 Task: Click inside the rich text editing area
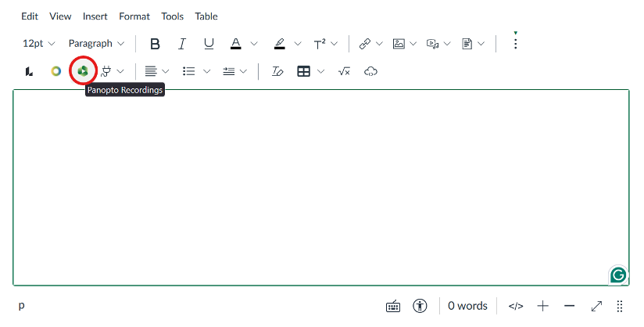(320, 188)
